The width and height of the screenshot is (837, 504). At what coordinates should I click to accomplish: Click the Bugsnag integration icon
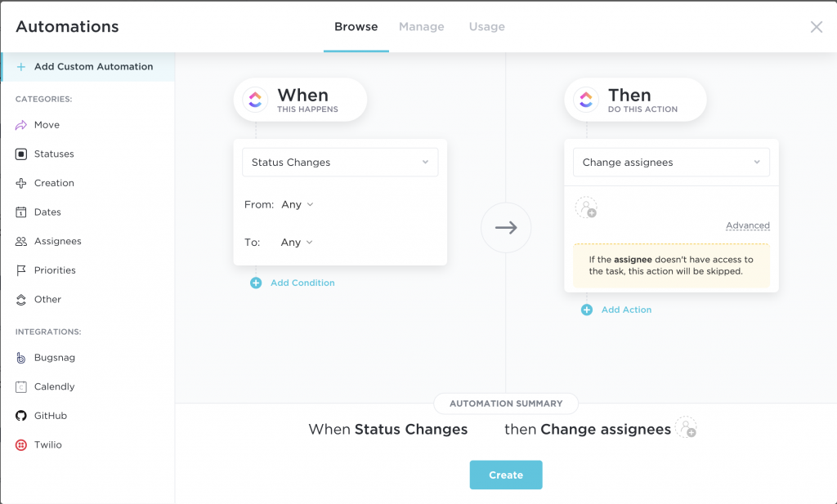coord(20,358)
